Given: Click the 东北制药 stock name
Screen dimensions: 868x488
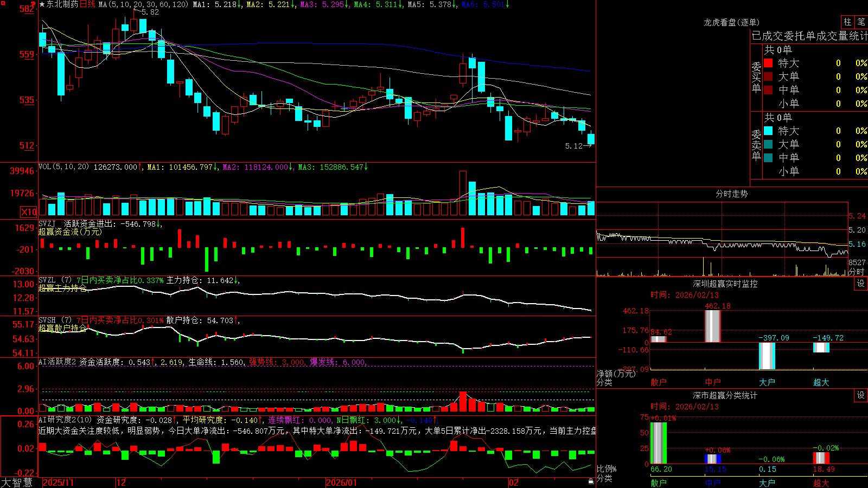Looking at the screenshot, I should [62, 4].
